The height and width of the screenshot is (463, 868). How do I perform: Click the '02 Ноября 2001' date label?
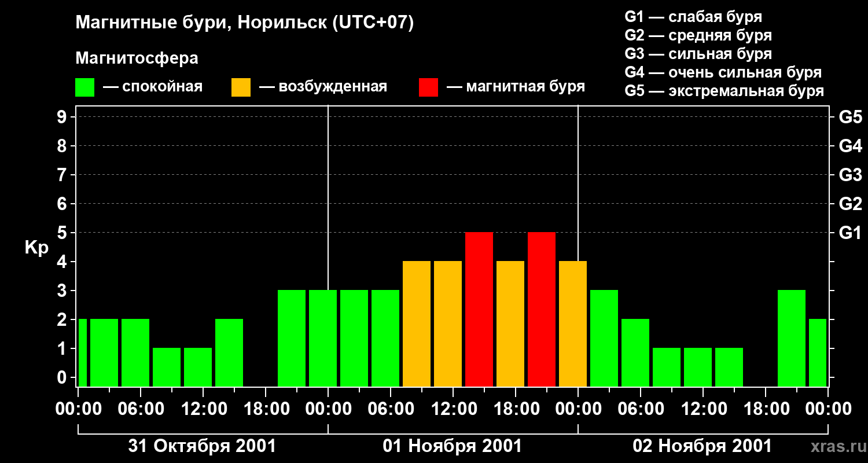pos(703,446)
